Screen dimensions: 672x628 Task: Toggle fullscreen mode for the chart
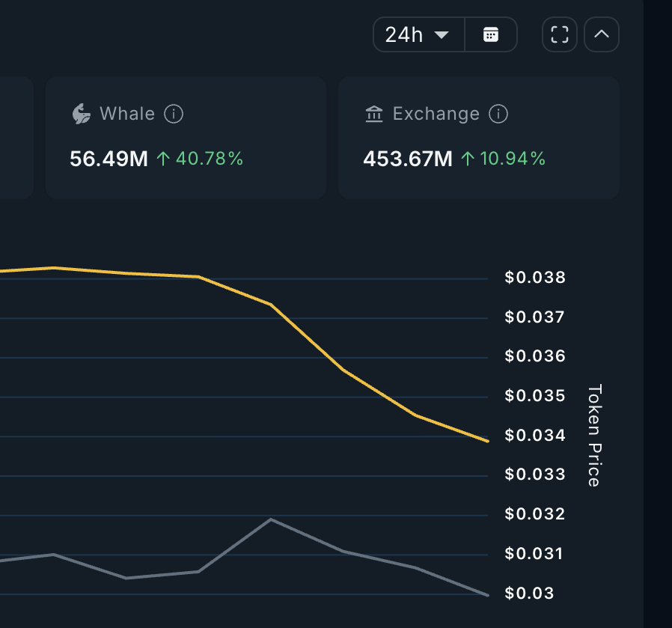pyautogui.click(x=559, y=34)
